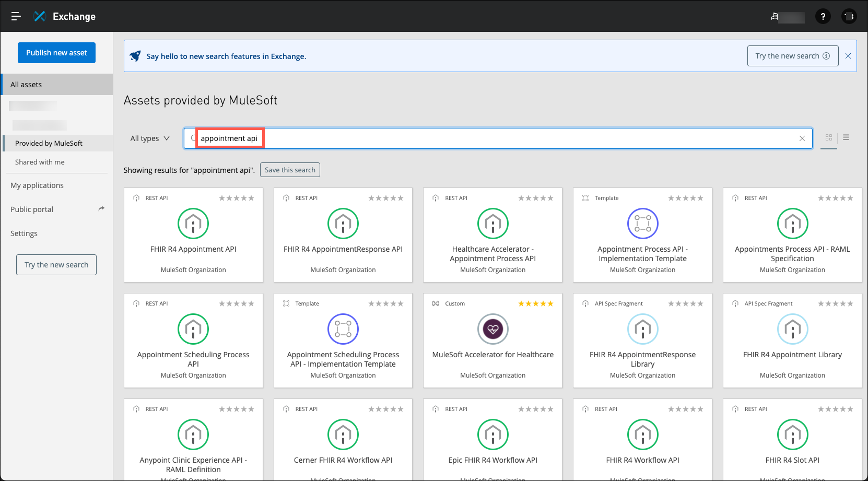The width and height of the screenshot is (868, 481).
Task: Open My applications in sidebar
Action: click(x=37, y=185)
